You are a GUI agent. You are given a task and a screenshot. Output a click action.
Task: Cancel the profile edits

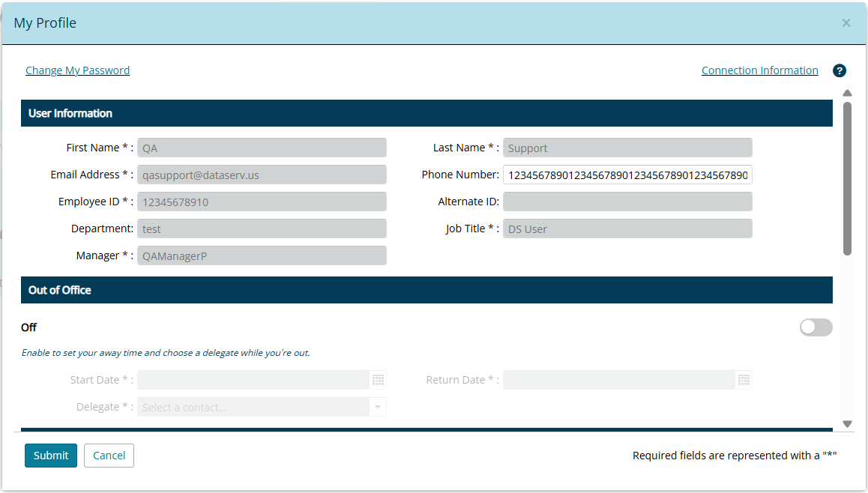tap(109, 456)
